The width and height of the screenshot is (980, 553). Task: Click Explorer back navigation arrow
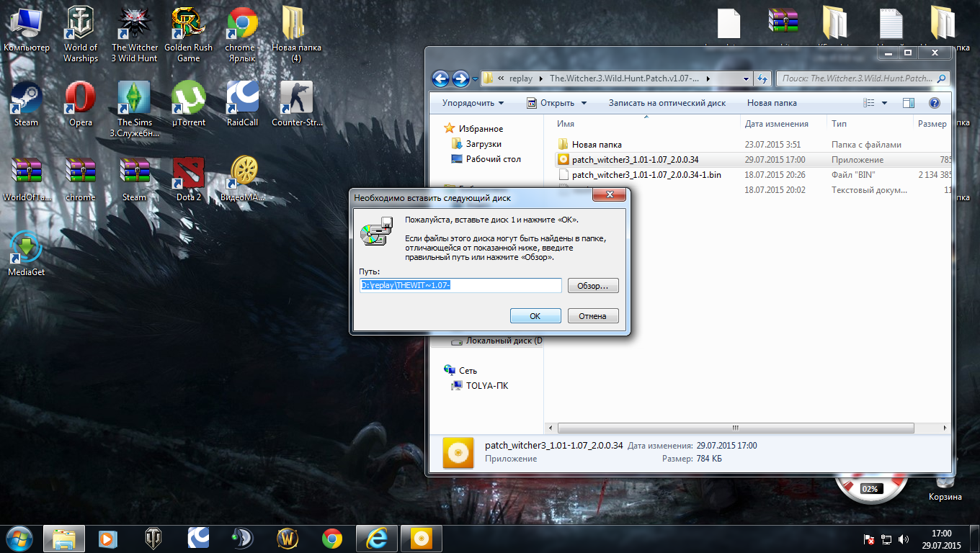(x=440, y=78)
